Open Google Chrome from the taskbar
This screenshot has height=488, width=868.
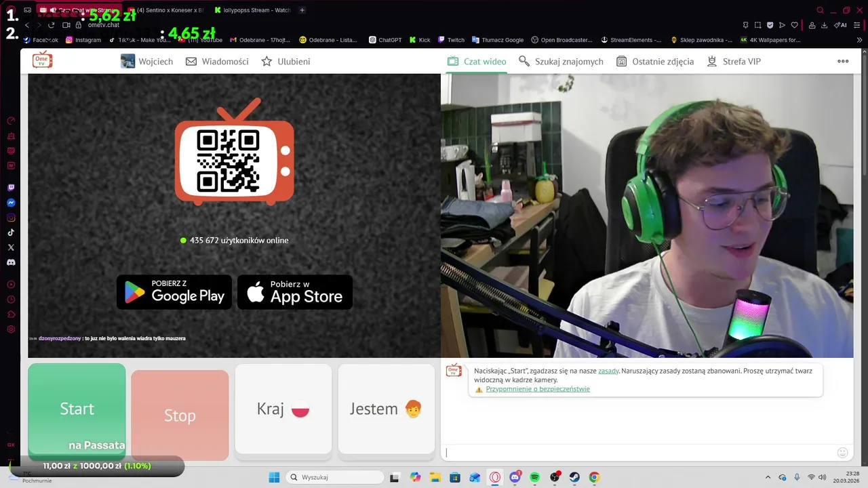(594, 477)
